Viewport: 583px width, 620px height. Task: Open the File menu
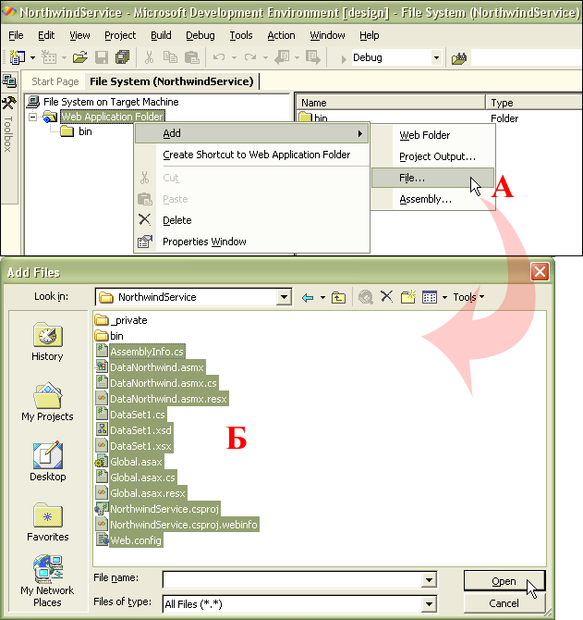click(x=16, y=36)
